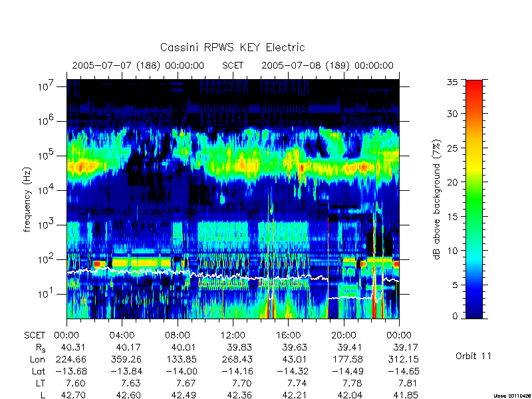The width and height of the screenshot is (532, 399).
Task: Click the 'frequency (Hz)' axis label
Action: pyautogui.click(x=27, y=199)
